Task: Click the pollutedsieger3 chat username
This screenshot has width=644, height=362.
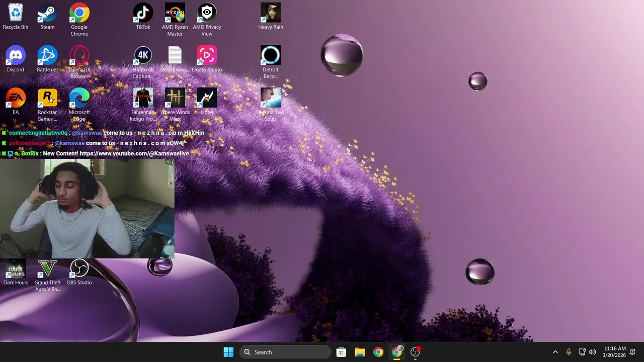Action: click(x=30, y=143)
